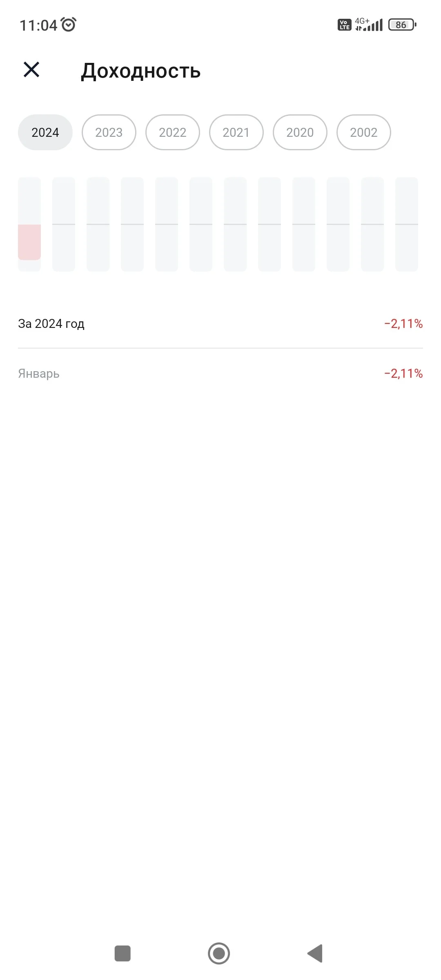Tap the За 2024 год summary row
Viewport: 441px width, 980px height.
(x=220, y=323)
